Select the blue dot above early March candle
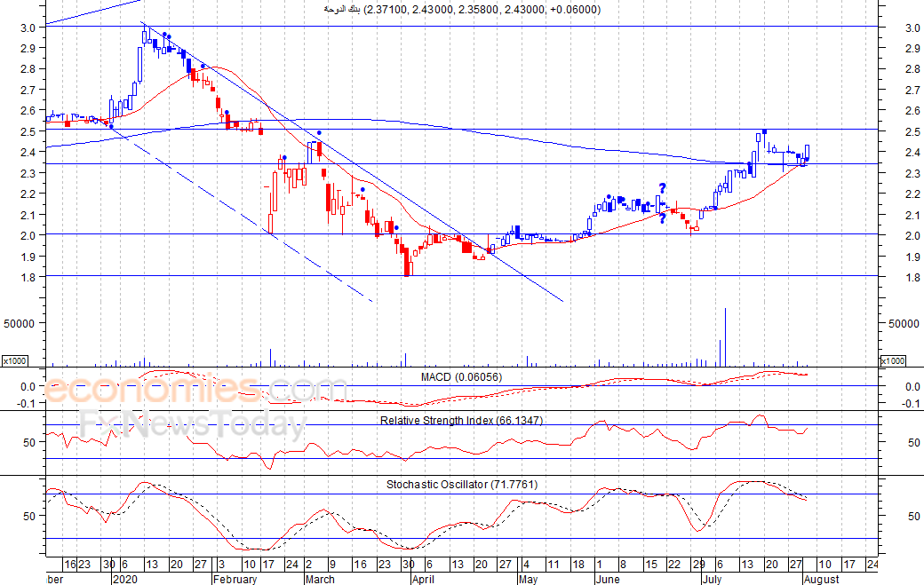Viewport: 924px width, 585px height. (319, 134)
